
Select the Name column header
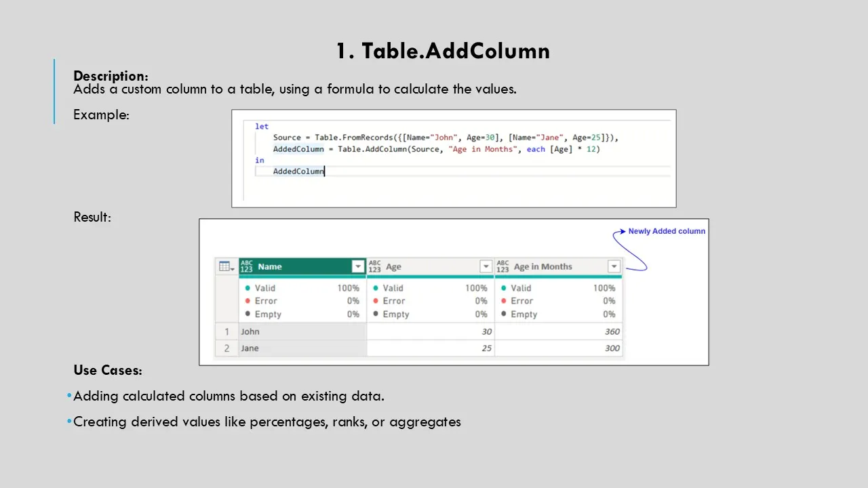pos(270,266)
